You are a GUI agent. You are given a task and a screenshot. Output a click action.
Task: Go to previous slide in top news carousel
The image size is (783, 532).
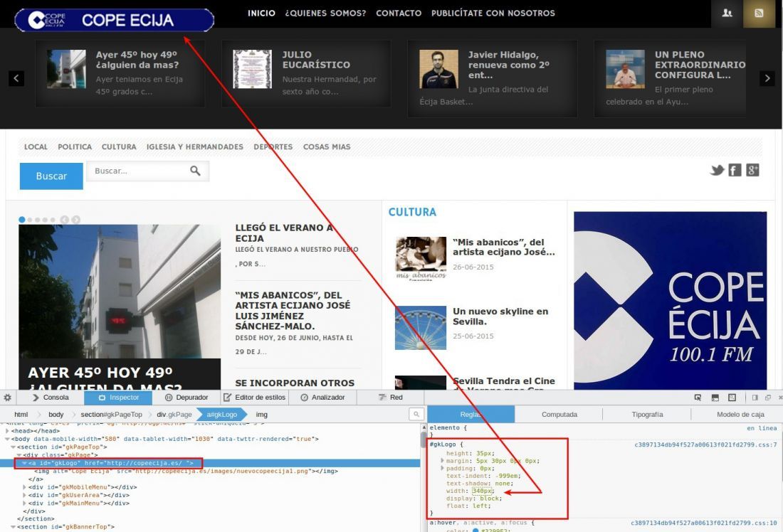16,78
